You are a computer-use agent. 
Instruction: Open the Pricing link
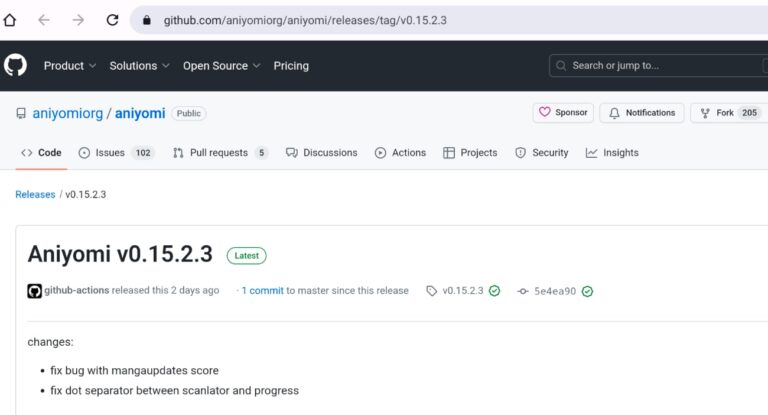(x=291, y=66)
